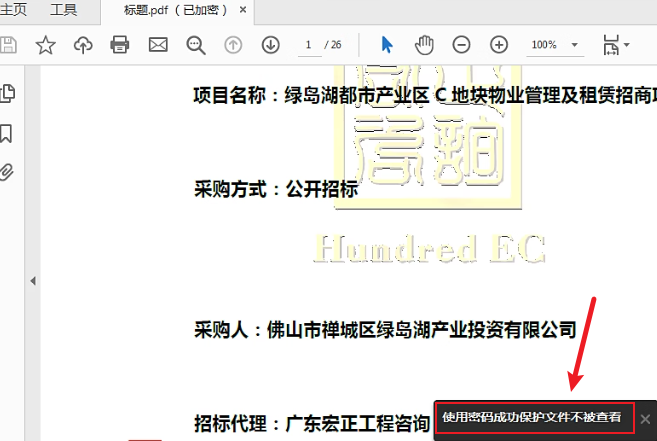This screenshot has height=441, width=657.
Task: Click the / 26 total pages label
Action: point(333,45)
